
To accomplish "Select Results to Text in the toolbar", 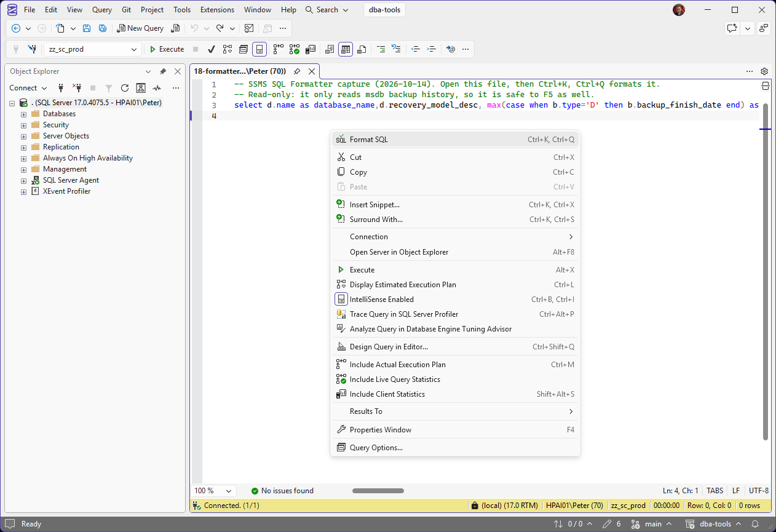I will point(330,49).
